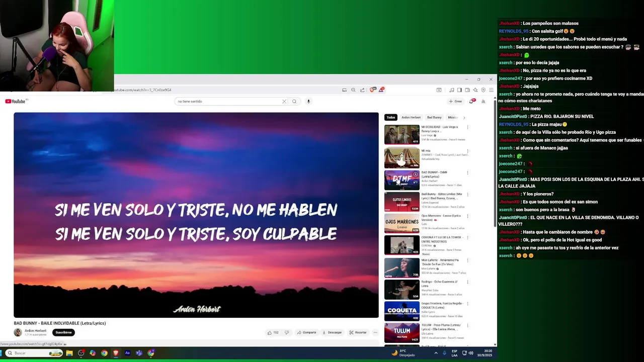Open Ardon Herbert channel name link
The height and width of the screenshot is (362, 644).
[x=36, y=331]
